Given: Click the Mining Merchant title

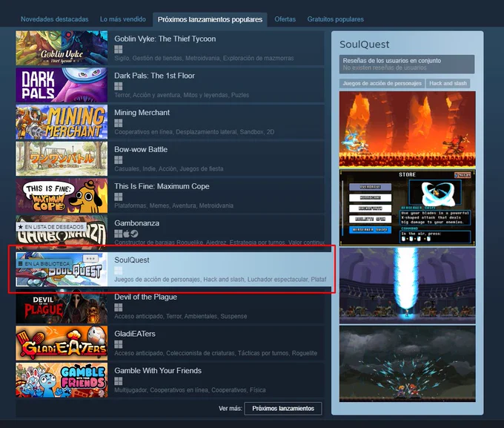Looking at the screenshot, I should click(x=142, y=113).
